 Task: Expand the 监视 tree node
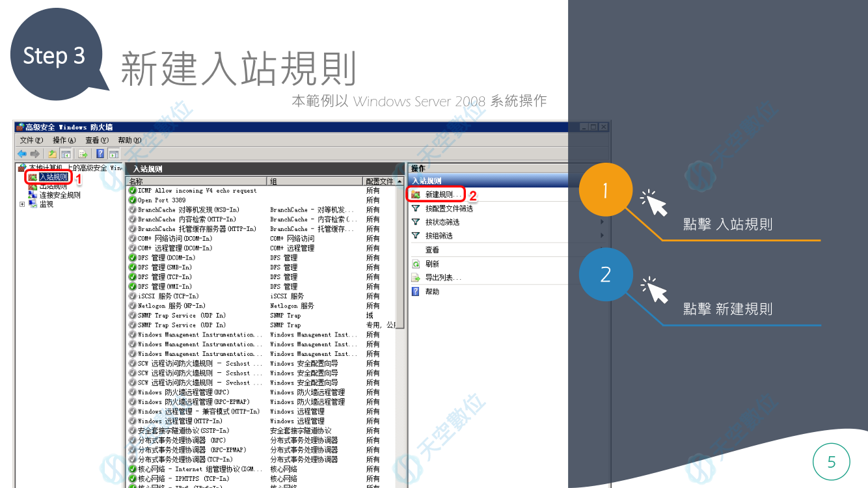pyautogui.click(x=21, y=204)
